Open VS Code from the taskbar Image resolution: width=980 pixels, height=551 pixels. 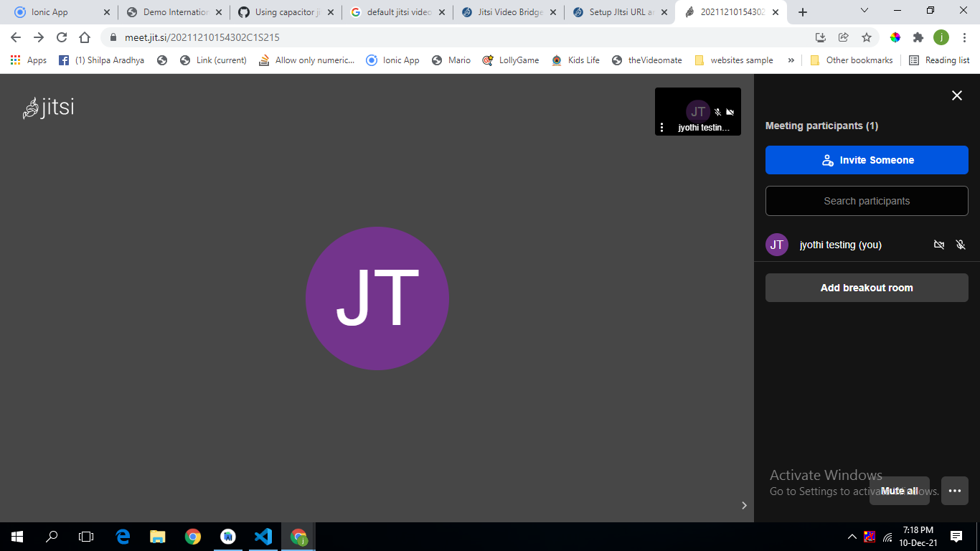pyautogui.click(x=263, y=536)
